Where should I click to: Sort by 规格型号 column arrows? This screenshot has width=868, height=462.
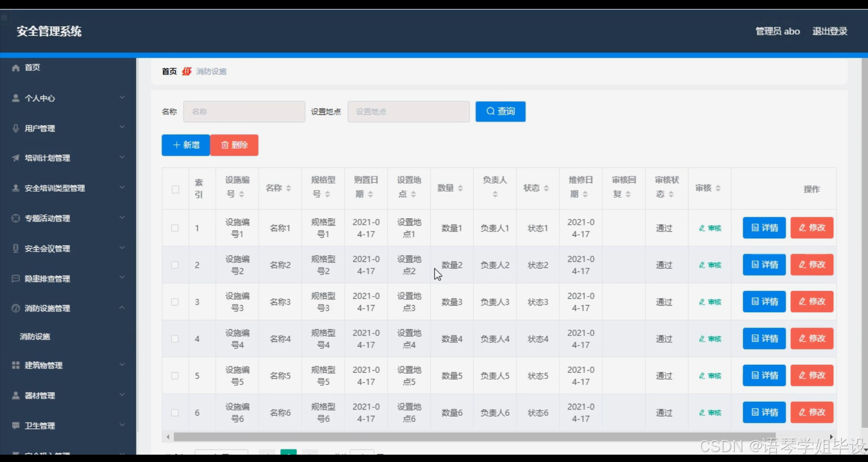click(x=327, y=194)
